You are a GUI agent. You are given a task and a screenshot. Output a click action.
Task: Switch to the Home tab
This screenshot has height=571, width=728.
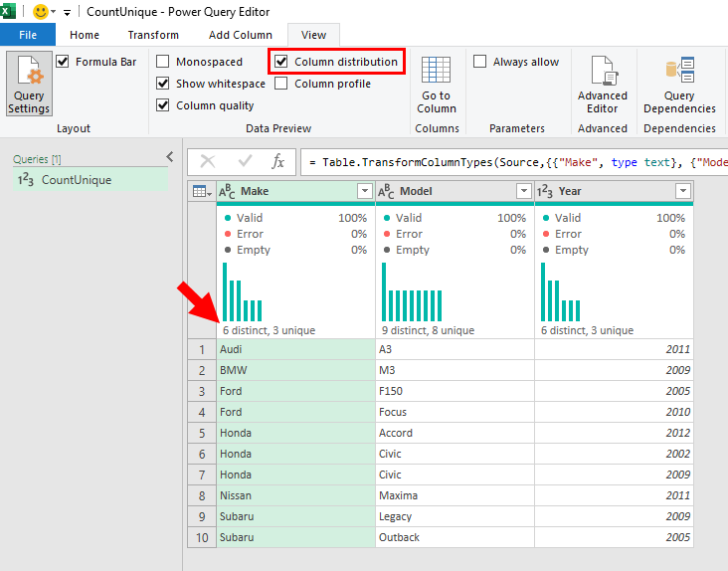point(85,35)
